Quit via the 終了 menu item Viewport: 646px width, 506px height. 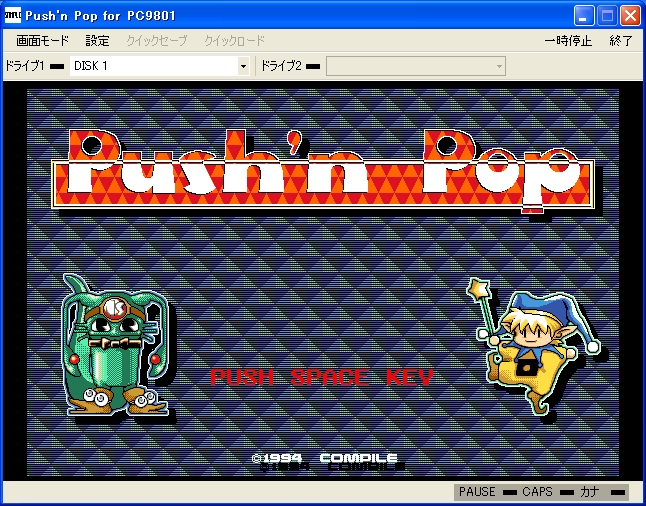click(620, 41)
